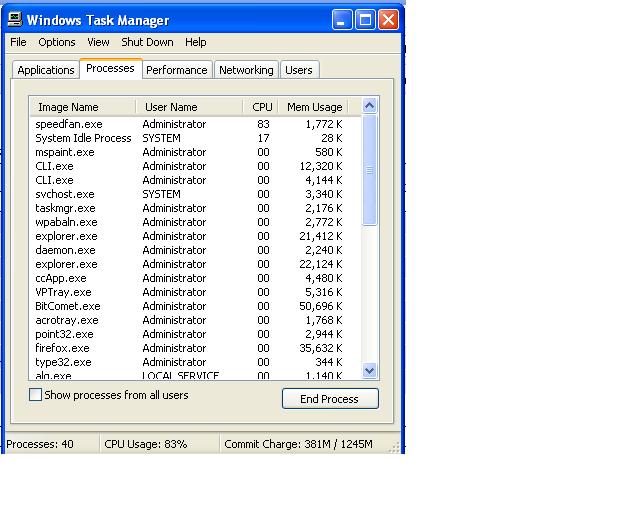Sort by Image Name column header
This screenshot has width=640, height=512.
[x=82, y=107]
